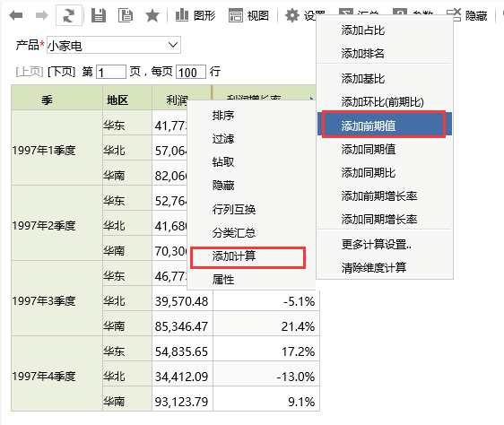The height and width of the screenshot is (425, 504).
Task: Click the 设置 gear icon
Action: tap(292, 15)
